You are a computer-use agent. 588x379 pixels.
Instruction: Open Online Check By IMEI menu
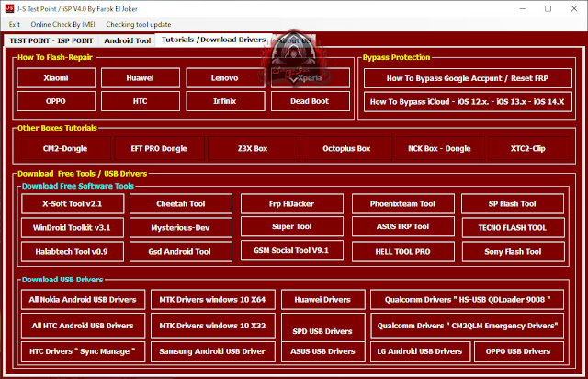click(62, 25)
